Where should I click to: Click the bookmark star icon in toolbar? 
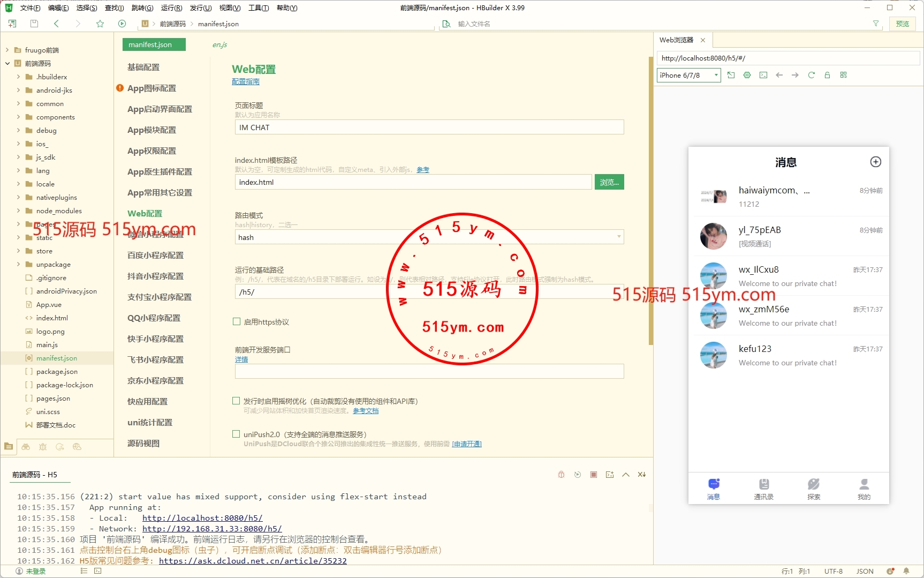tap(100, 24)
